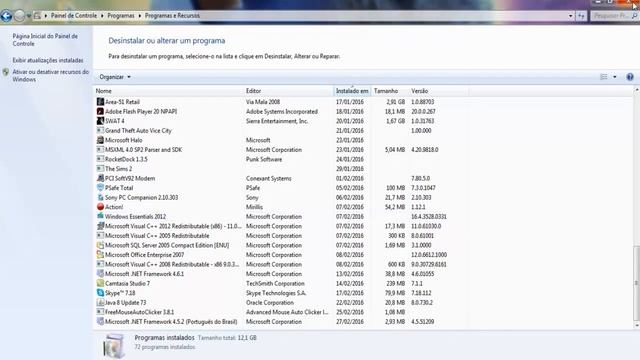Open Página Inicial do Painel de Controle
This screenshot has width=640, height=360.
[45, 40]
